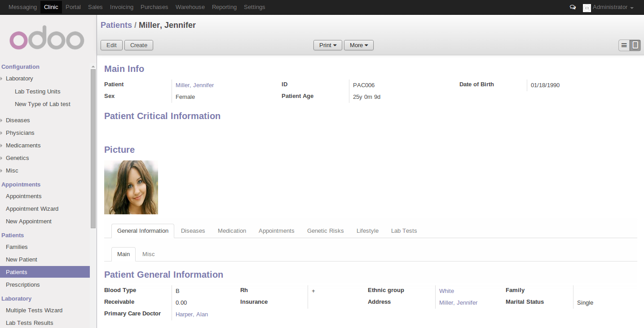Image resolution: width=644 pixels, height=328 pixels.
Task: Click the Edit button
Action: click(112, 45)
